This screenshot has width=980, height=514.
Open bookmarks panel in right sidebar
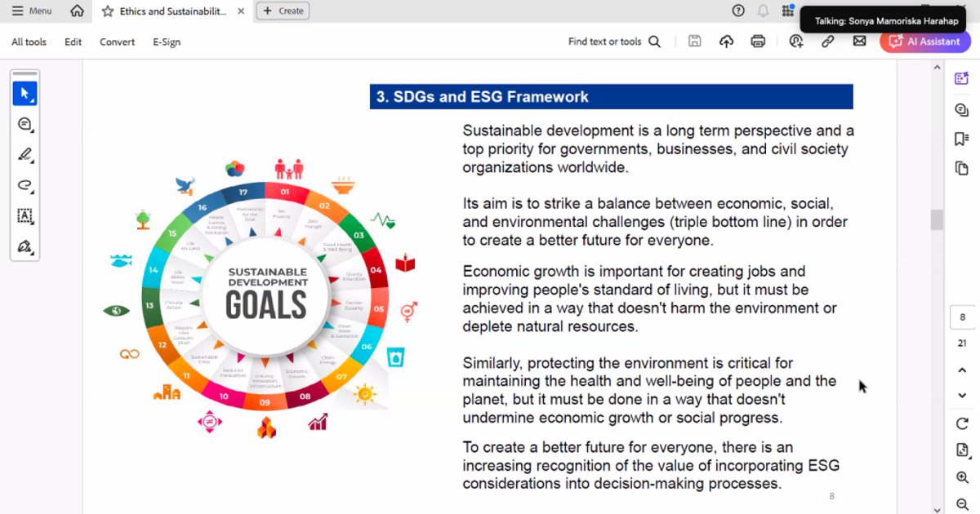pos(962,140)
